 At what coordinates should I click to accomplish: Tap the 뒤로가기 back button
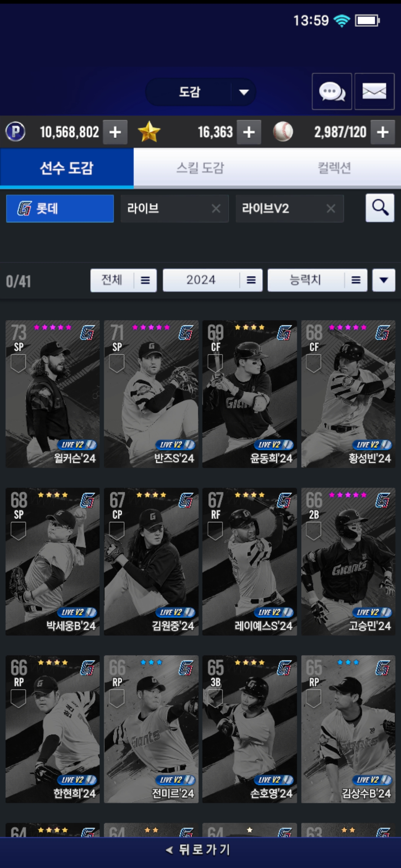pos(199,850)
